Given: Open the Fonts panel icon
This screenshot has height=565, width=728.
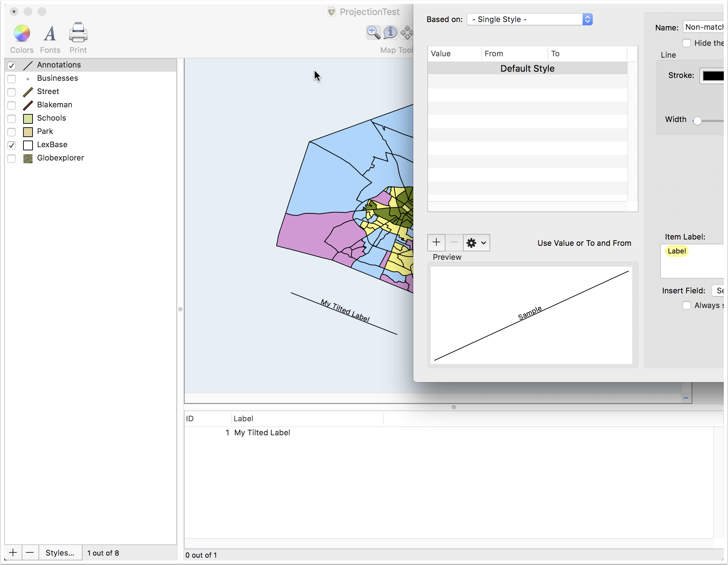Looking at the screenshot, I should tap(50, 34).
